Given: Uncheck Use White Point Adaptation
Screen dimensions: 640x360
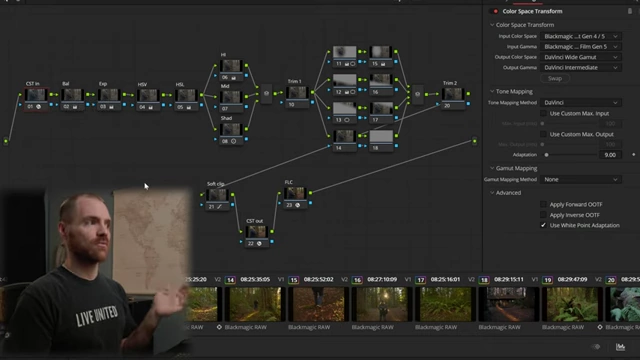Looking at the screenshot, I should (543, 225).
